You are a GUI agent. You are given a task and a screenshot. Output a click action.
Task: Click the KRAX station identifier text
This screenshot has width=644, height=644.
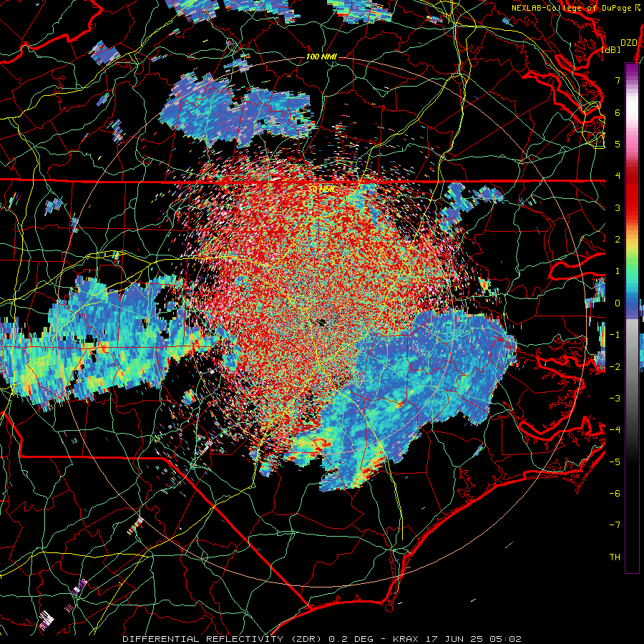point(406,639)
